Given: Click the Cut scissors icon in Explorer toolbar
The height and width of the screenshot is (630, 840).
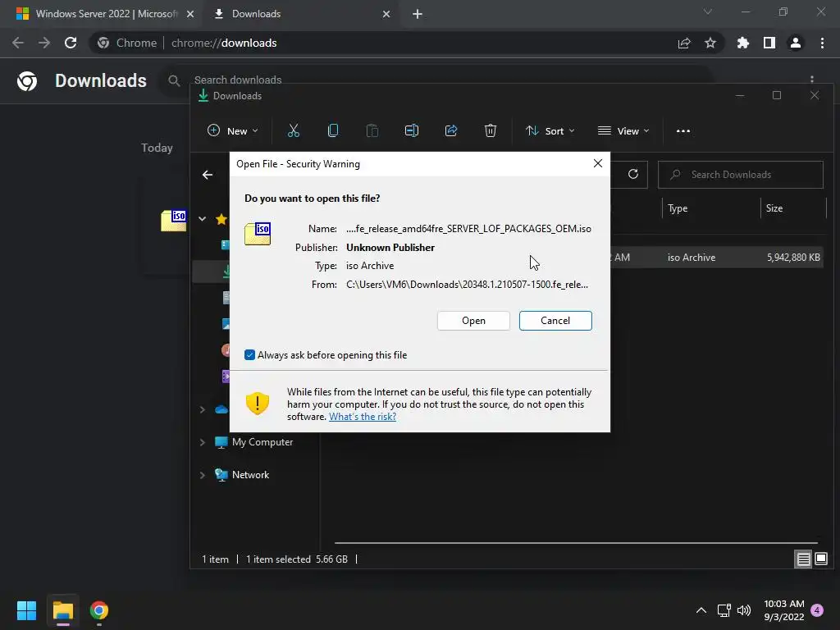Looking at the screenshot, I should (x=294, y=130).
